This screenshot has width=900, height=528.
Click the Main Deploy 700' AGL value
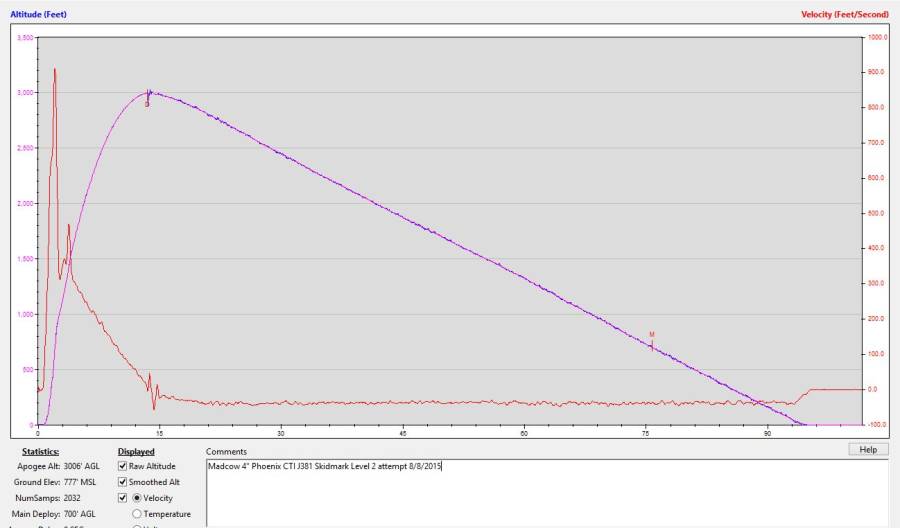(x=81, y=514)
